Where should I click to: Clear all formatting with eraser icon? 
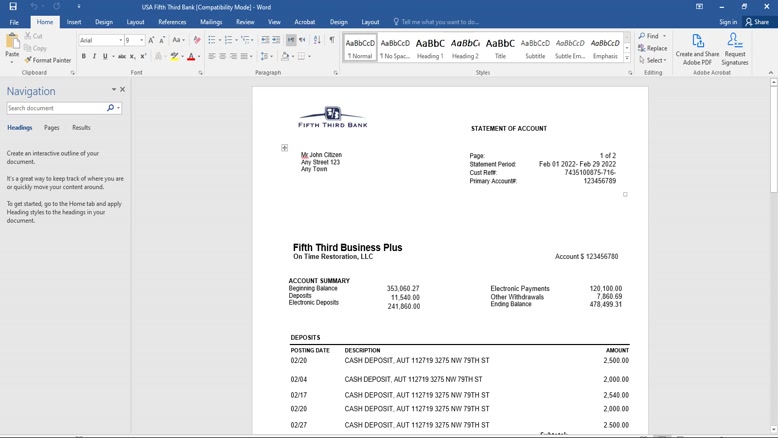coord(197,40)
